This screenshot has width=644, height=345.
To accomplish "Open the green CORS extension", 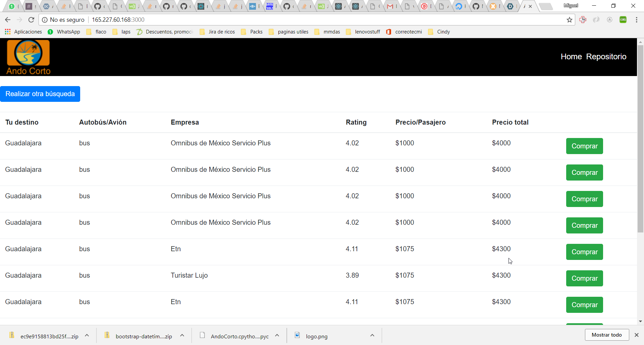I will (x=623, y=20).
